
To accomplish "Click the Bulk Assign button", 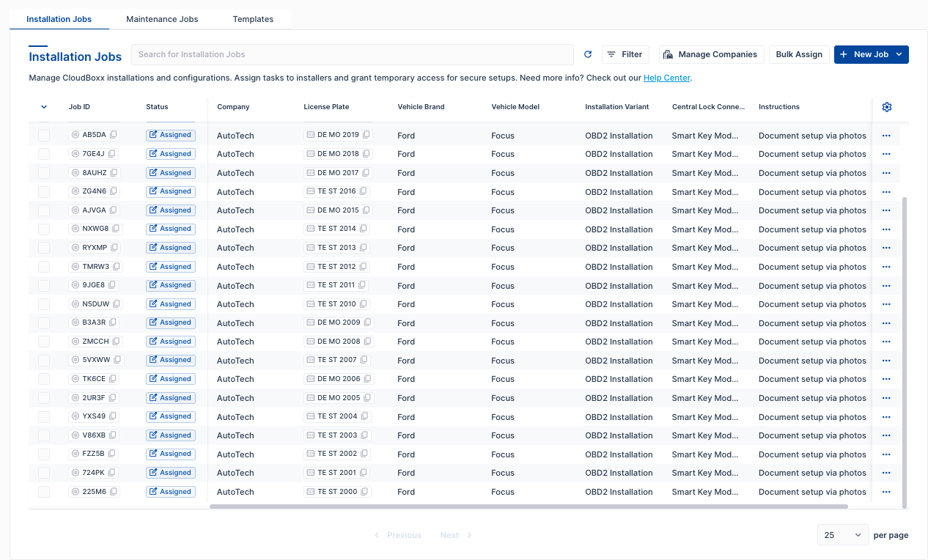I will pos(798,54).
